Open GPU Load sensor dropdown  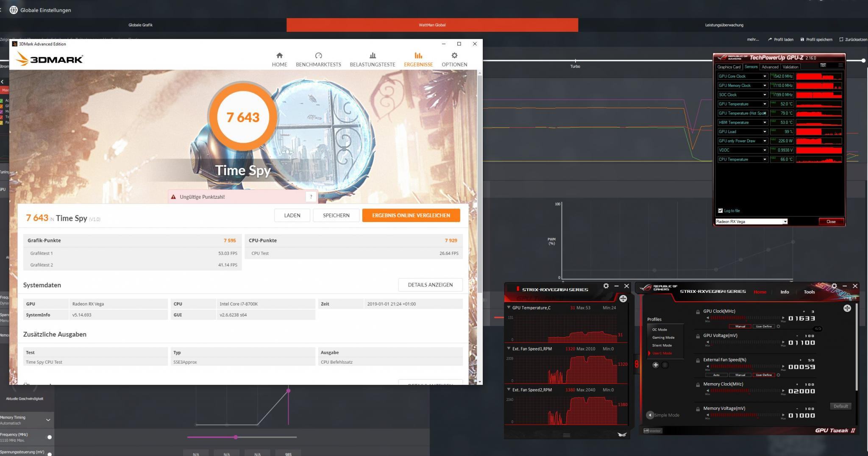point(765,132)
